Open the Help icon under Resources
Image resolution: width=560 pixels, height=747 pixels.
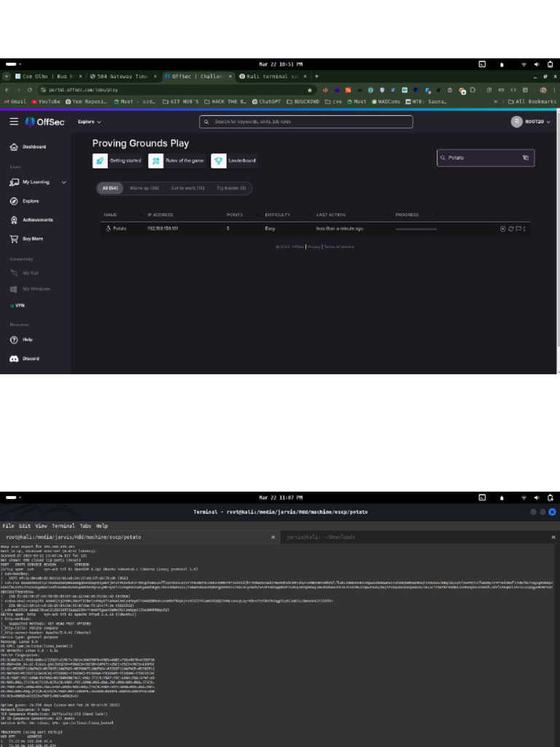[14, 339]
